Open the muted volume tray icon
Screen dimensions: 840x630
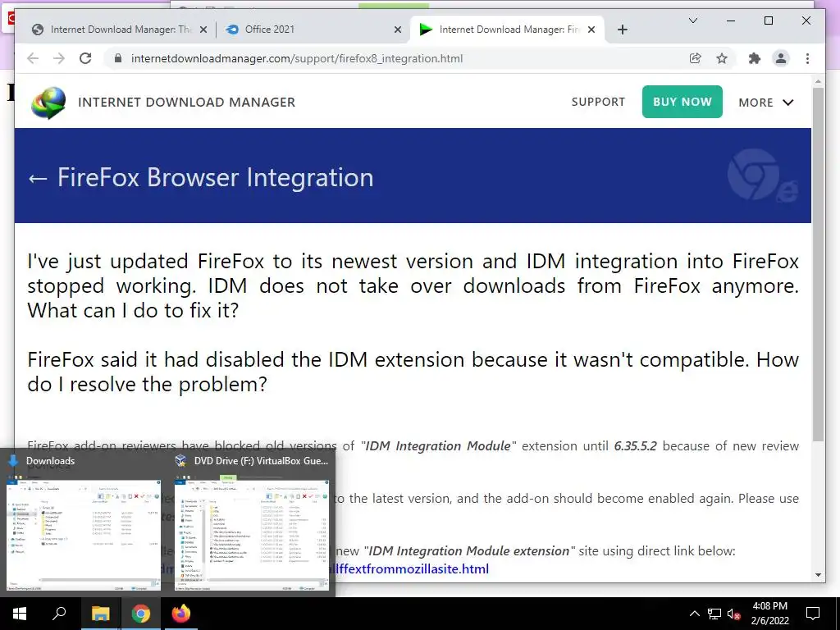[734, 614]
